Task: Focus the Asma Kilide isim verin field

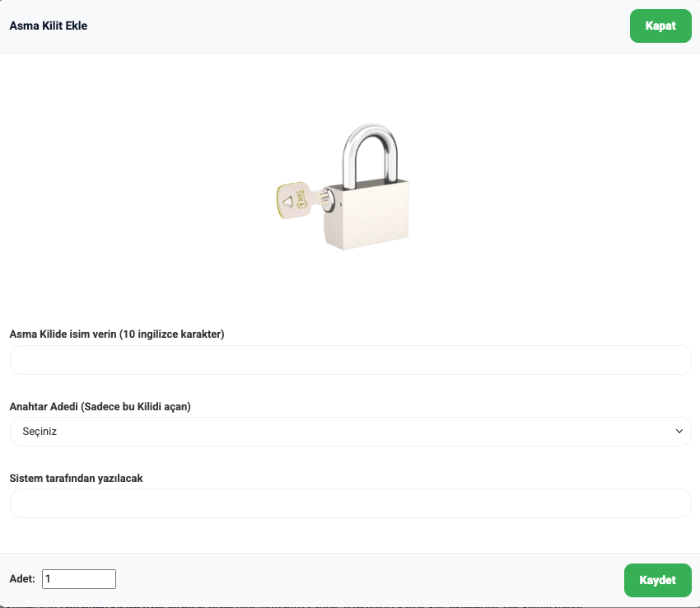Action: point(350,360)
